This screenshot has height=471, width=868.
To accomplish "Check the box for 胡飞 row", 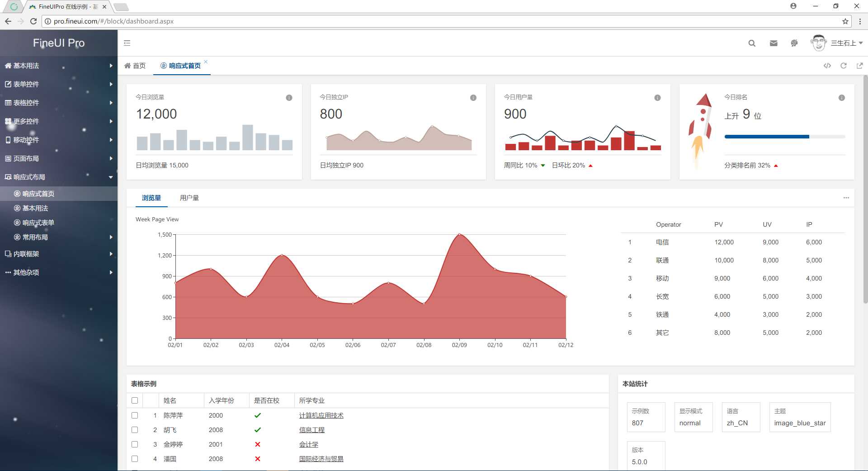I will 135,430.
